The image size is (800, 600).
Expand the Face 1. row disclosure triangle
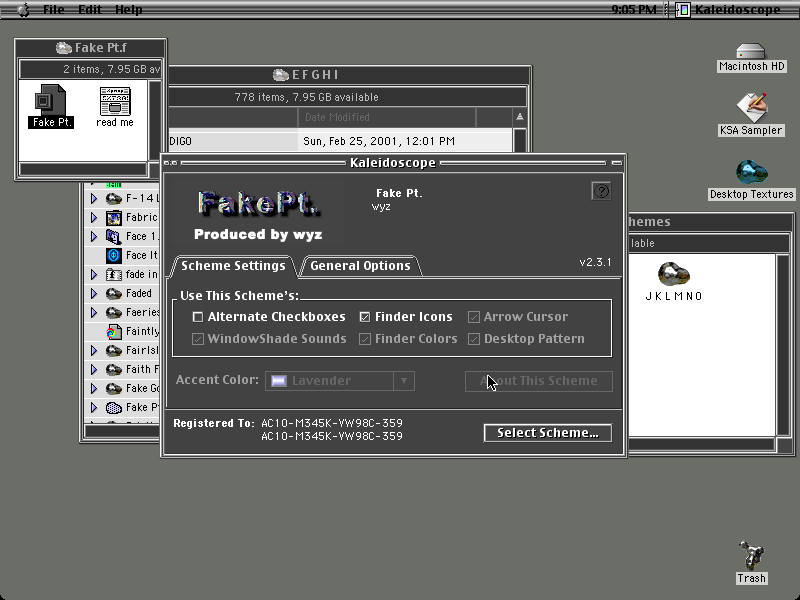tap(94, 236)
